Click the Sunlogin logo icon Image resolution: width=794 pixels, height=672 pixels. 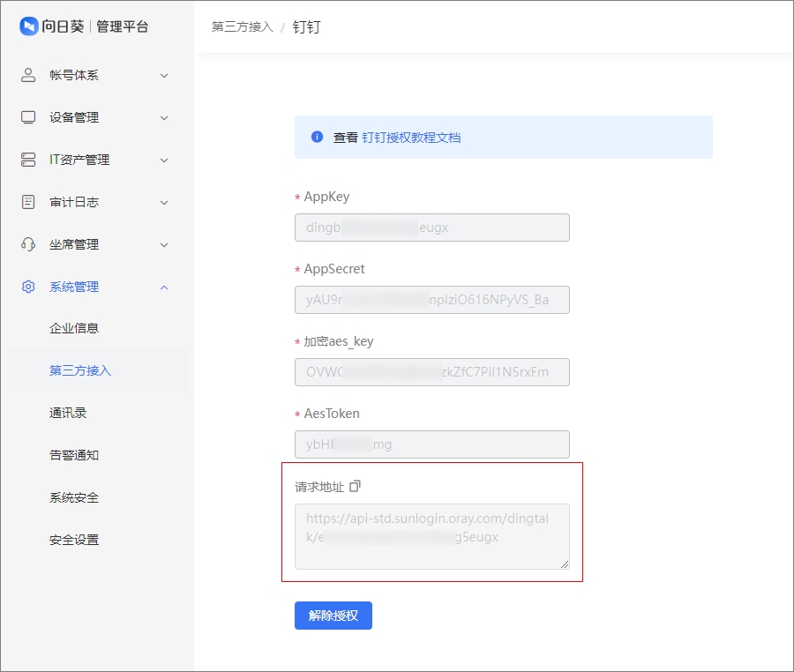[29, 26]
